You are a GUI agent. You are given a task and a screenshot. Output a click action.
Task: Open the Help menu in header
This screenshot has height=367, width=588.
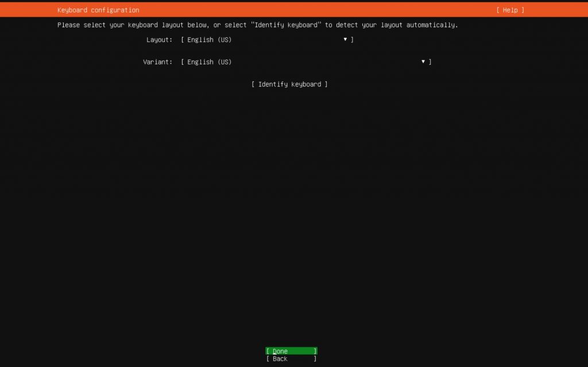(x=510, y=10)
